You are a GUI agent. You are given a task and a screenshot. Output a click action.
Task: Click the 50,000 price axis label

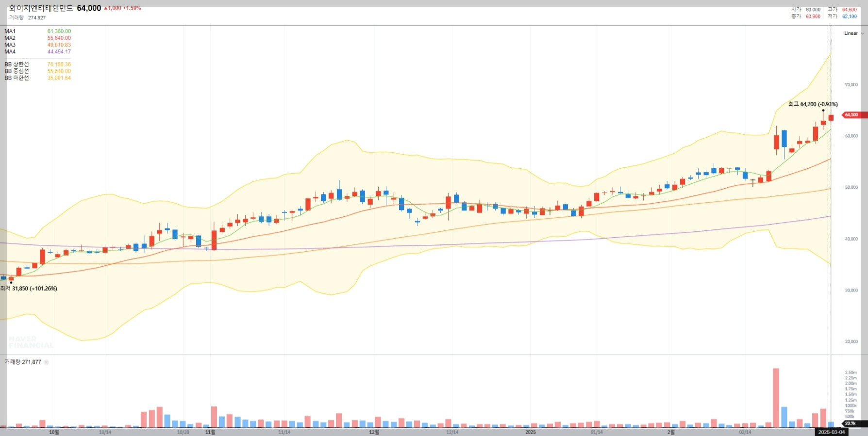(x=851, y=188)
